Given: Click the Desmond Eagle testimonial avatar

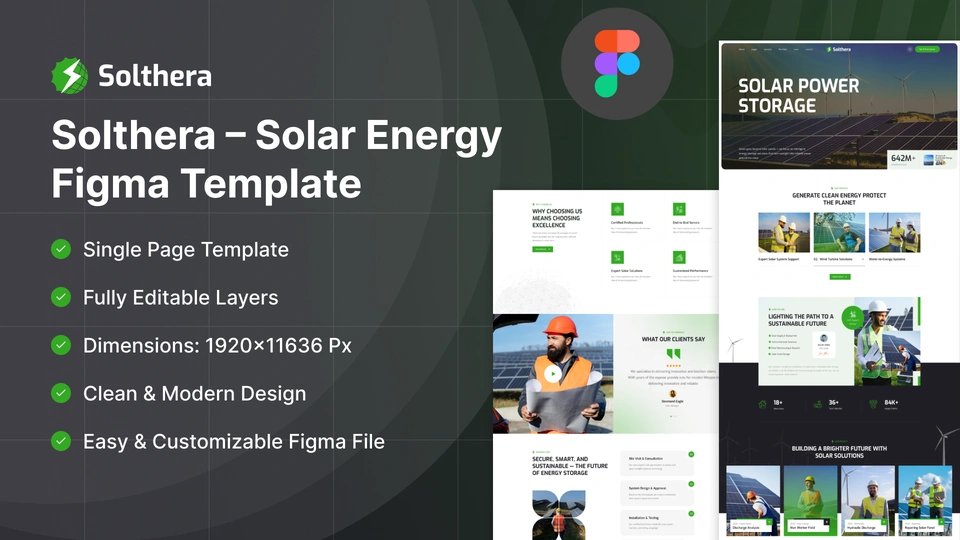Looking at the screenshot, I should point(672,394).
